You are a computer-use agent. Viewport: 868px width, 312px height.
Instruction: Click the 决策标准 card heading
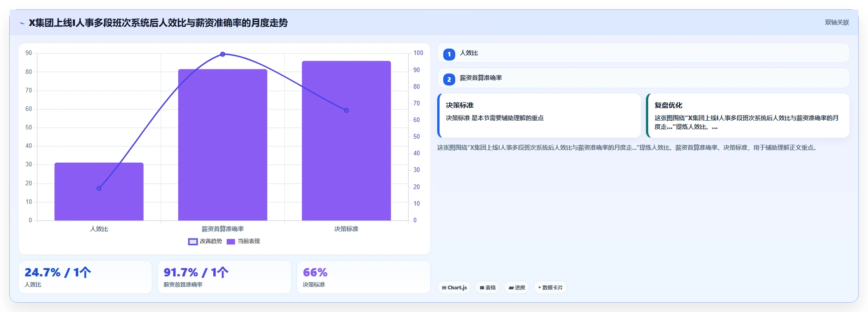[460, 105]
